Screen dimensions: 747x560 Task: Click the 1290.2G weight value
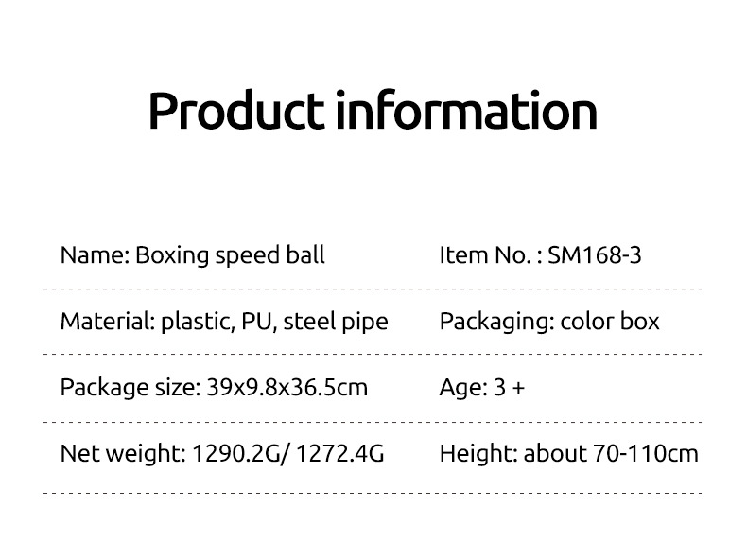pyautogui.click(x=234, y=453)
